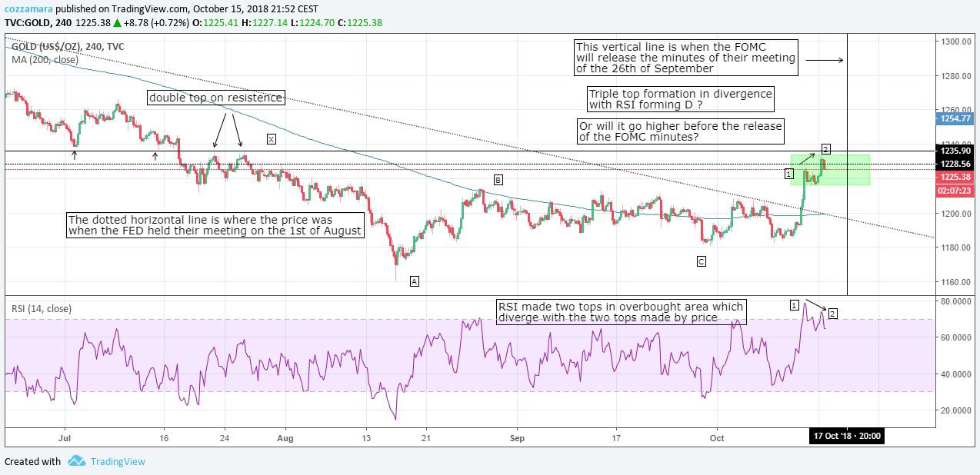Click the boxed B label near late August
Image resolution: width=980 pixels, height=475 pixels.
498,180
